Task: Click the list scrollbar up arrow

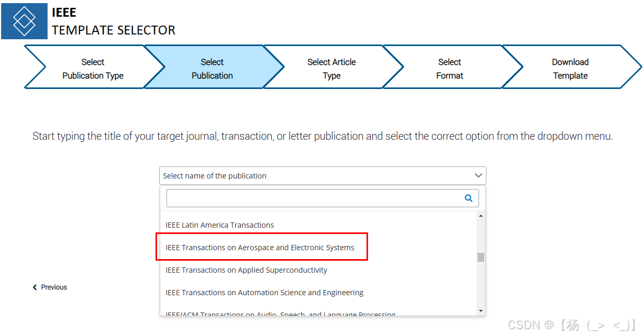Action: [481, 216]
